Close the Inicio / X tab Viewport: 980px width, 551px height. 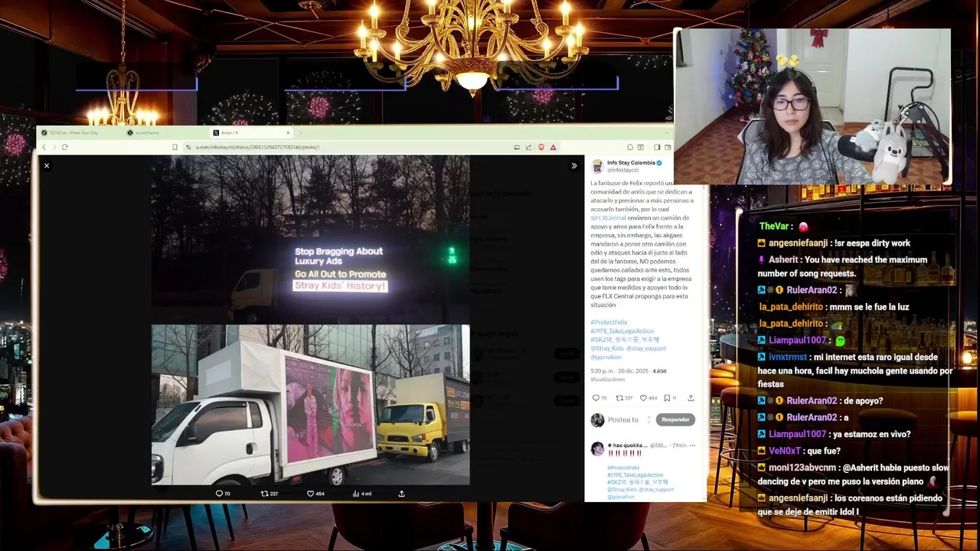(x=288, y=132)
